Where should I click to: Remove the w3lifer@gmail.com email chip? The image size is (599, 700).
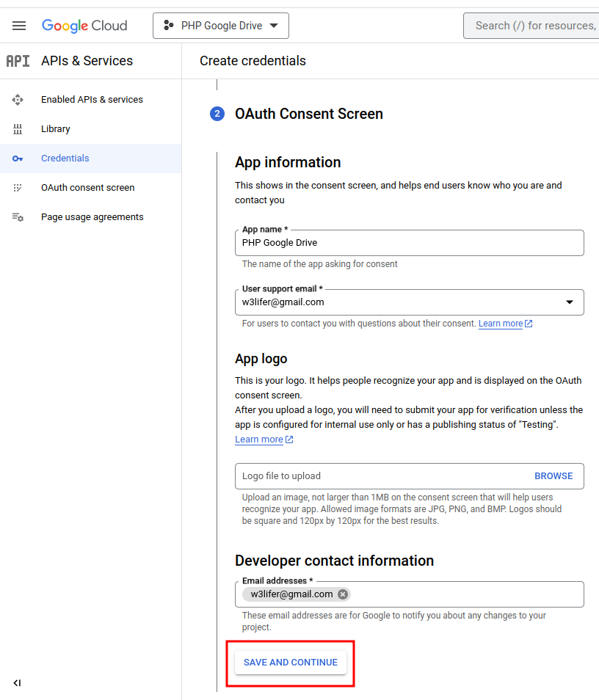(x=343, y=594)
